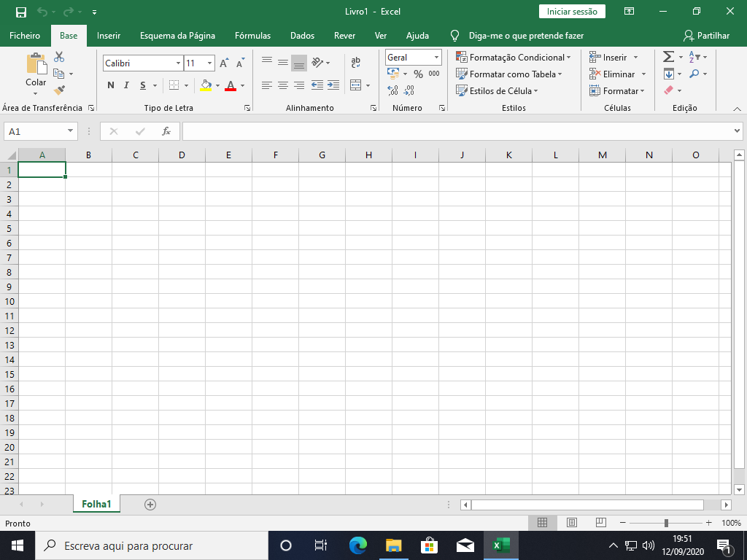Apply the red font color swatch

(x=231, y=86)
